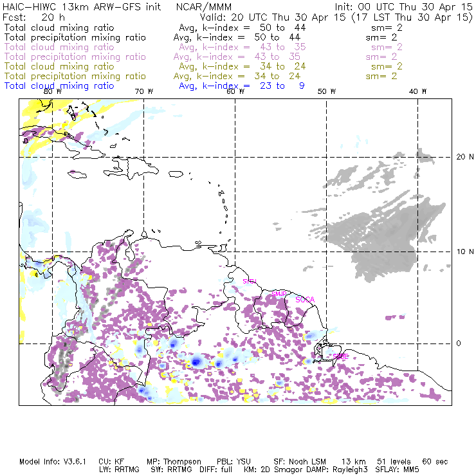Click the "50 W" longitude label
Image resolution: width=476 pixels, height=476 pixels.
pyautogui.click(x=327, y=91)
